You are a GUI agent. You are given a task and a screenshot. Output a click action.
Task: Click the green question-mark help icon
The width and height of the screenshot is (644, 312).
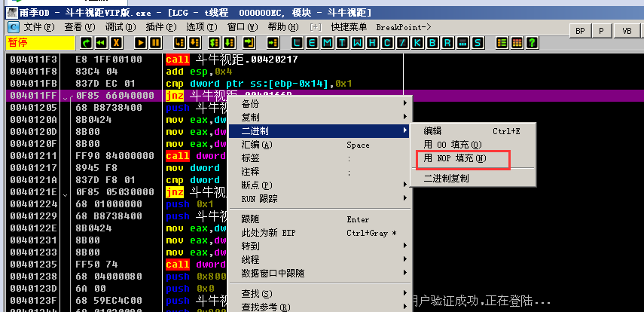point(533,43)
